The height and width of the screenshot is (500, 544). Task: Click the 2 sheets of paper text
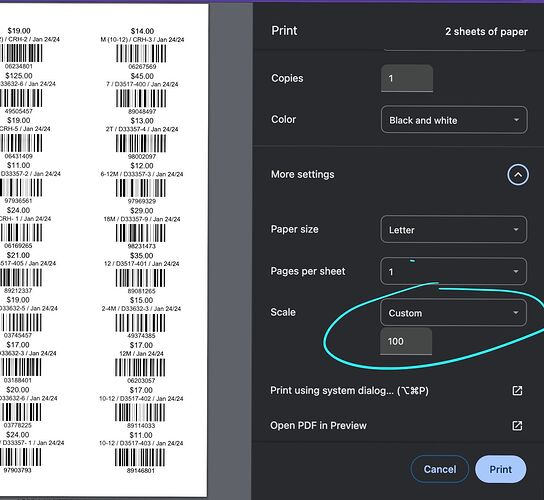(486, 32)
